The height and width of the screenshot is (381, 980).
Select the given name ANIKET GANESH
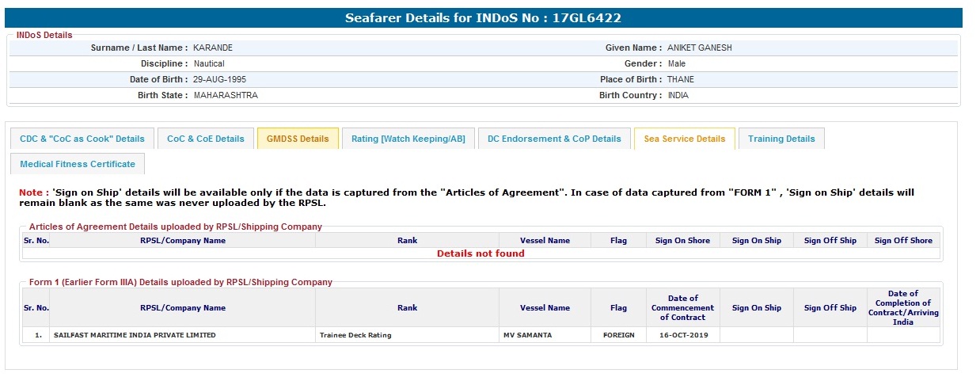pyautogui.click(x=700, y=48)
